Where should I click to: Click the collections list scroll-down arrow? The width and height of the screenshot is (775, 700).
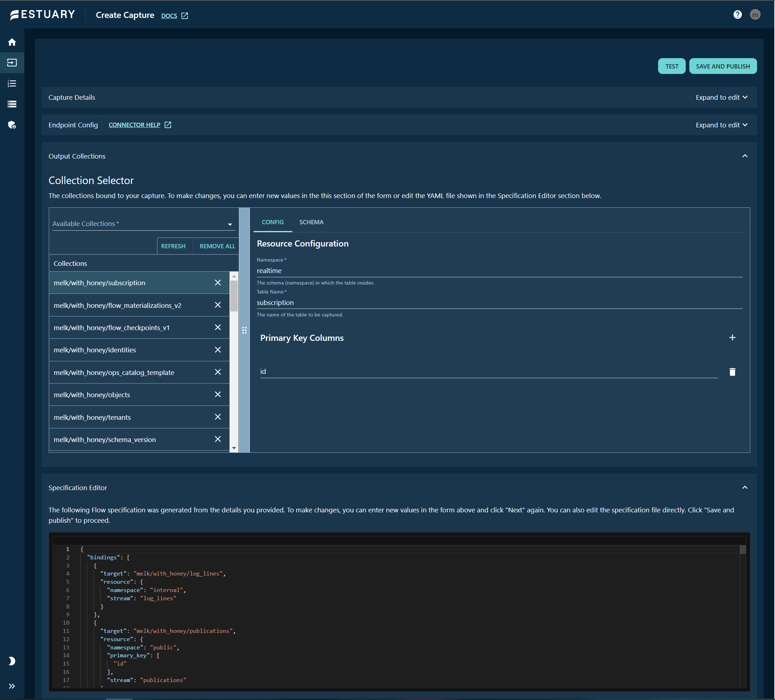click(234, 448)
